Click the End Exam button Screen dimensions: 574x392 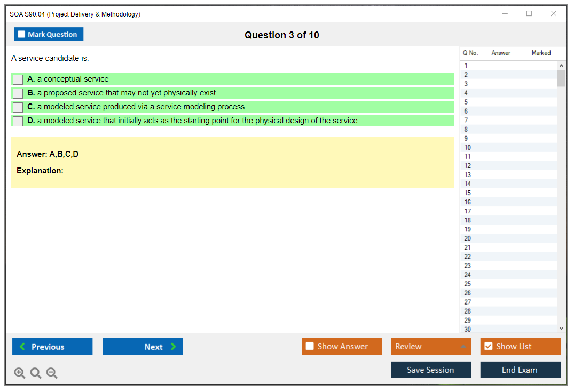point(520,370)
